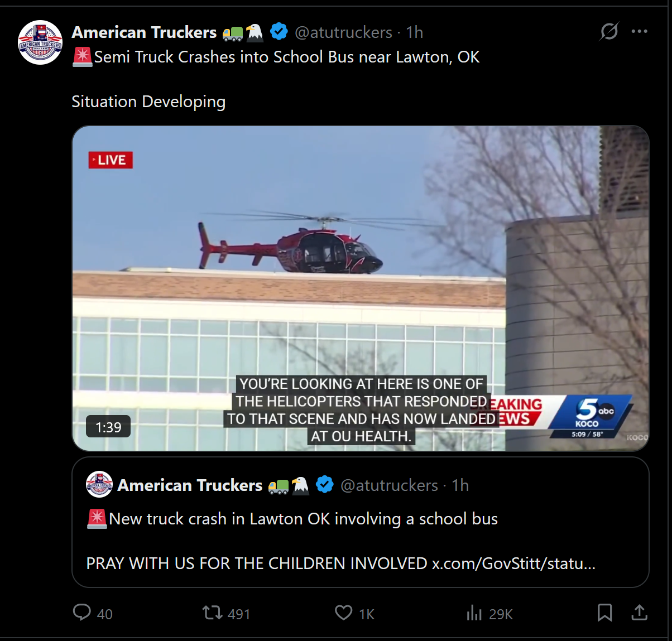
Task: Open the x.com/GovStitt status link
Action: pyautogui.click(x=513, y=563)
